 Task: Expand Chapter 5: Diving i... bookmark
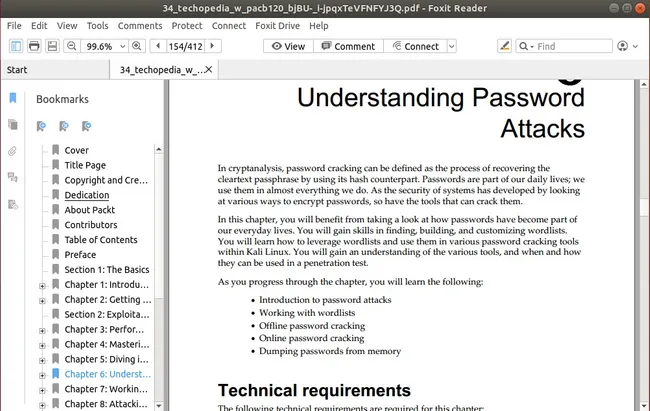coord(42,360)
